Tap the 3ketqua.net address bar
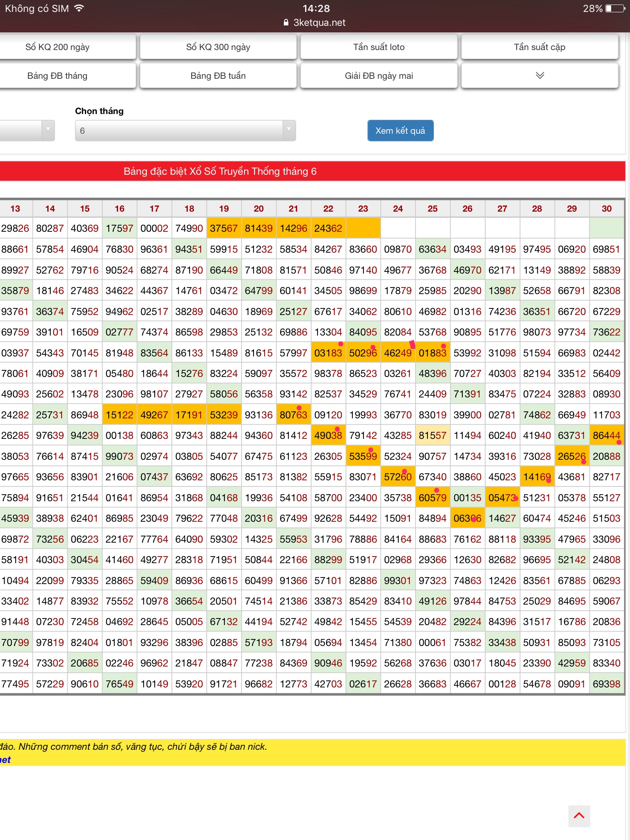630x840 pixels. (x=315, y=23)
